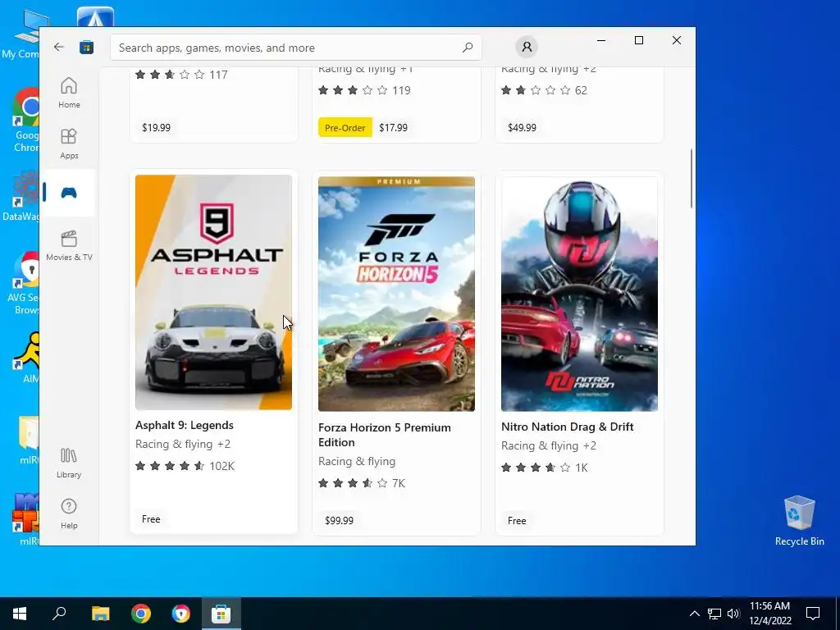
Task: Click the 117 review count rating
Action: 181,75
